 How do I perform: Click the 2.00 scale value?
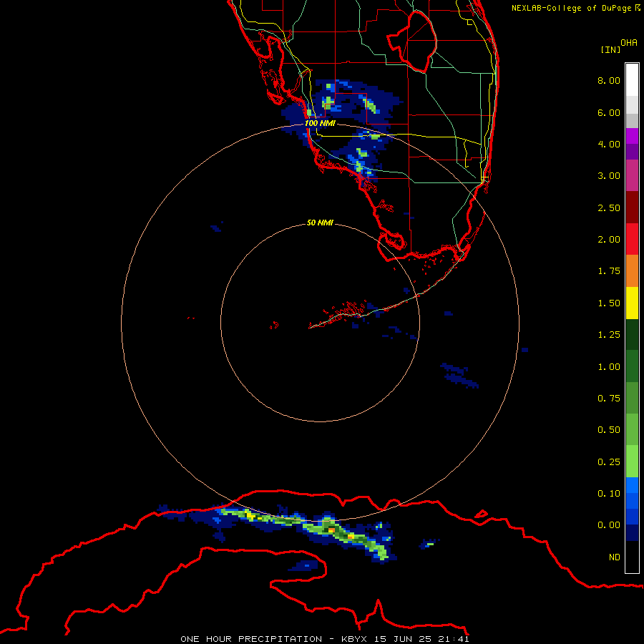pos(609,240)
